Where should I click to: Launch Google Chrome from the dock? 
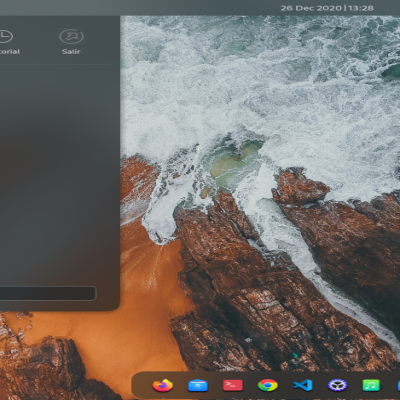(x=268, y=385)
